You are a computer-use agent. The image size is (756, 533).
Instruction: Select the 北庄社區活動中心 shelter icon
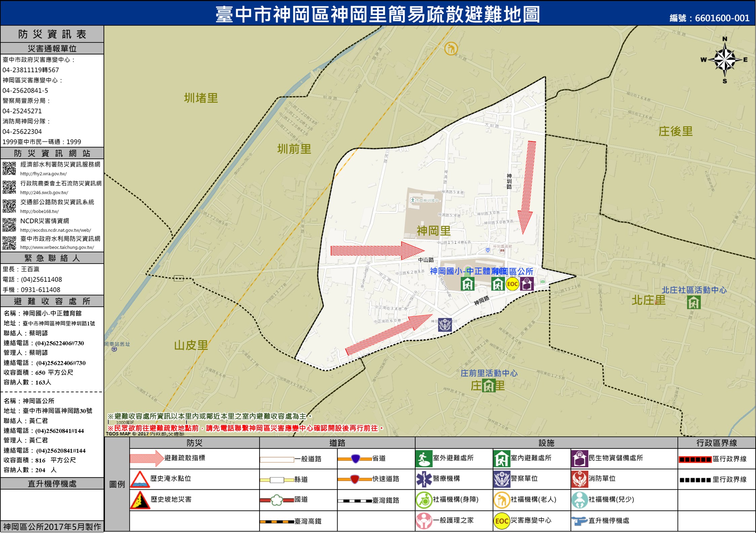tap(694, 302)
